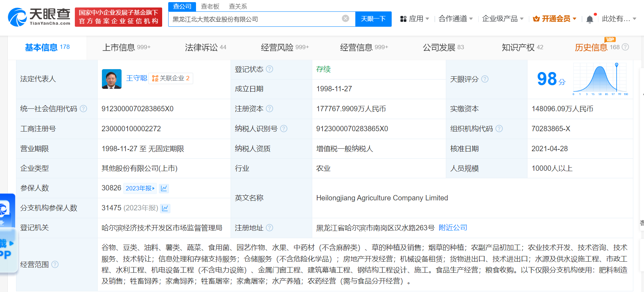This screenshot has height=292, width=644.
Task: Click the taxpayer qualification 增值税一般纳税人
Action: click(x=344, y=149)
